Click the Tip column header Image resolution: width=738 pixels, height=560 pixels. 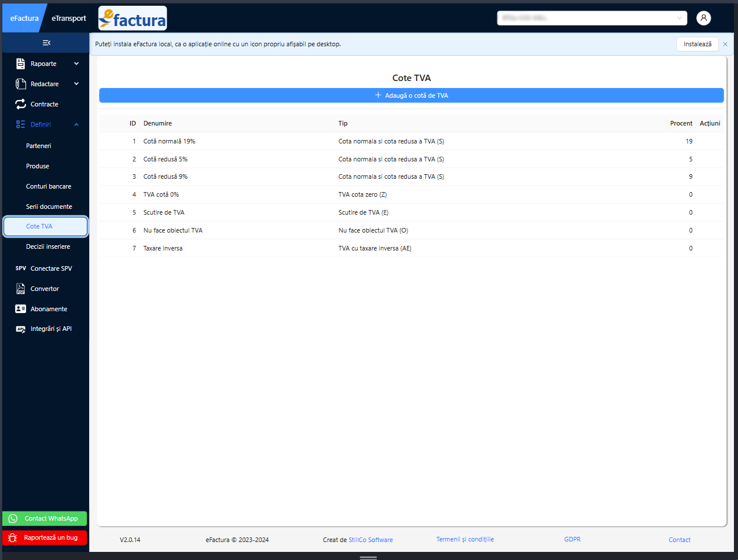point(343,123)
